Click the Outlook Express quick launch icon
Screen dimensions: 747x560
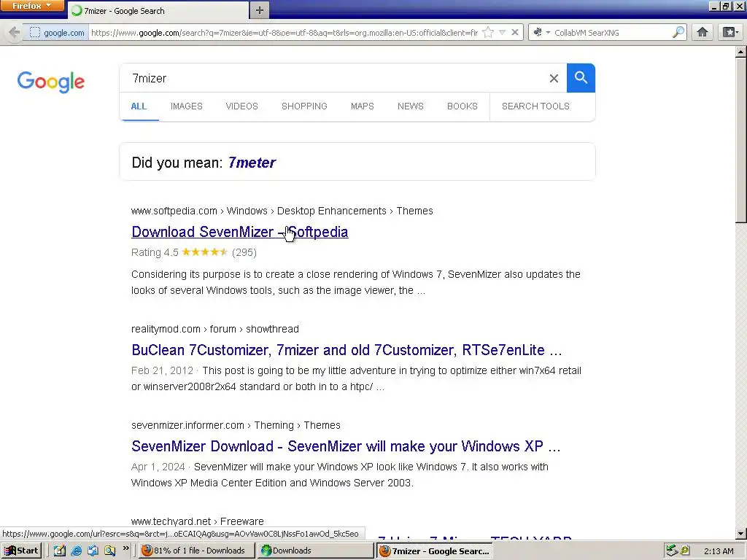click(x=93, y=551)
